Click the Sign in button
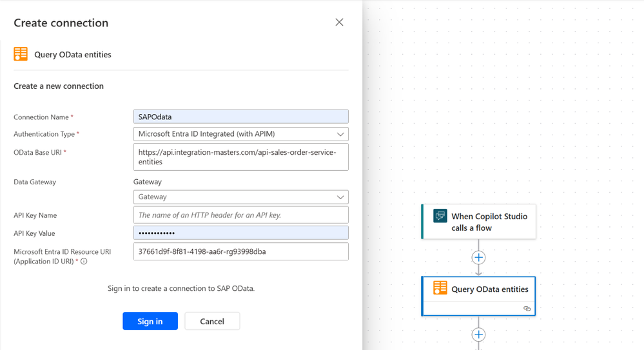Screen dimensions: 644x350 [150, 321]
